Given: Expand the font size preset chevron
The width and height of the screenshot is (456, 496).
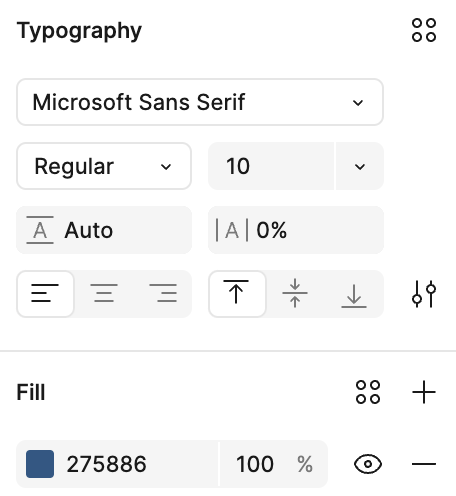Looking at the screenshot, I should [360, 166].
